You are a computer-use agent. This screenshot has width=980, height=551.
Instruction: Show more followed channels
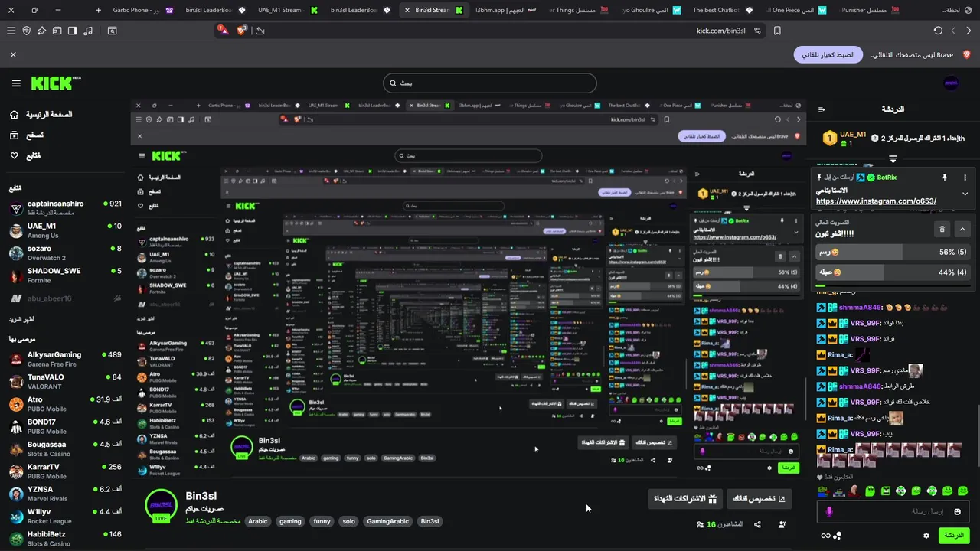21,319
